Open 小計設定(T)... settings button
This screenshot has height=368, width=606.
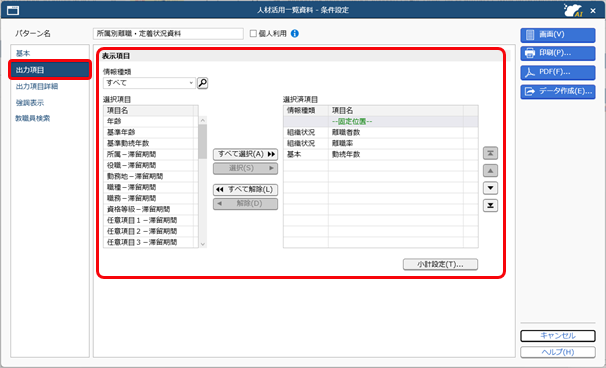[440, 264]
